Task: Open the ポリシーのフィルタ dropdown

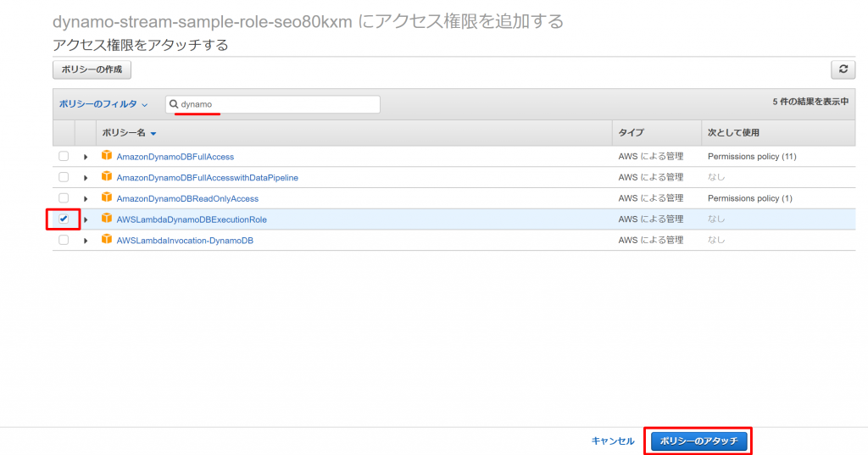Action: coord(103,104)
